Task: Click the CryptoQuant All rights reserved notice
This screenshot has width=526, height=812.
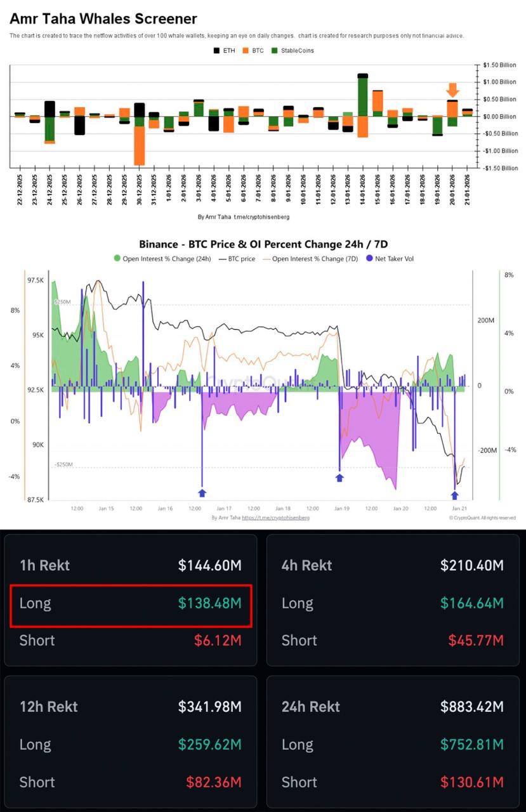Action: coord(482,518)
